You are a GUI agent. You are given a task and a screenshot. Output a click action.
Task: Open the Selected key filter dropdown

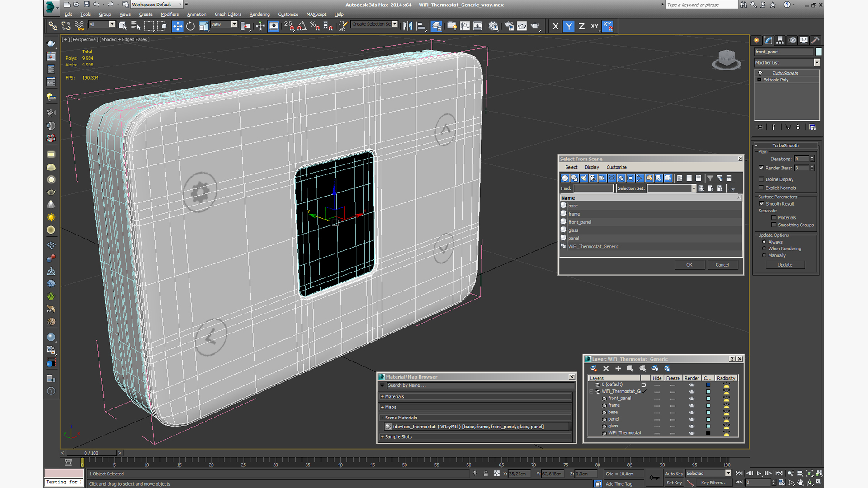pyautogui.click(x=728, y=473)
